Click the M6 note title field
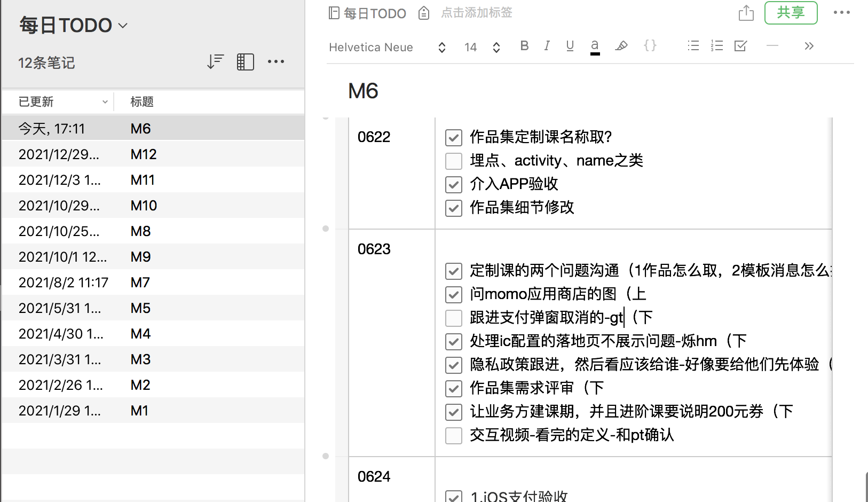 363,91
